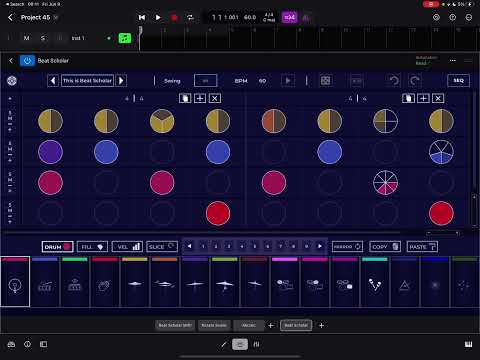This screenshot has height=360, width=480.
Task: Select the quartered gold beat in bar two
Action: pos(385,121)
